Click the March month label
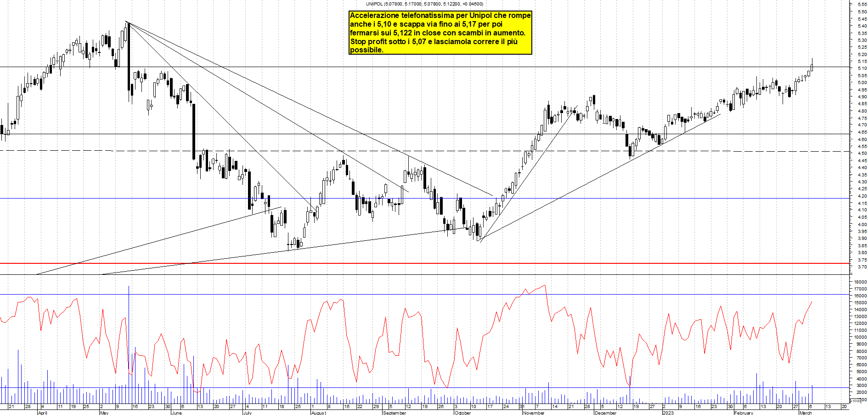The height and width of the screenshot is (415, 868). coord(806,413)
